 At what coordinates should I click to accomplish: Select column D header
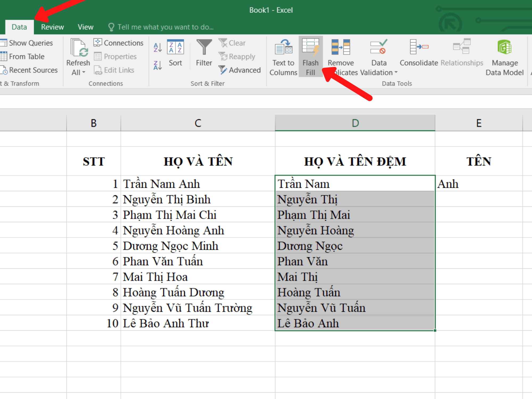pyautogui.click(x=355, y=123)
